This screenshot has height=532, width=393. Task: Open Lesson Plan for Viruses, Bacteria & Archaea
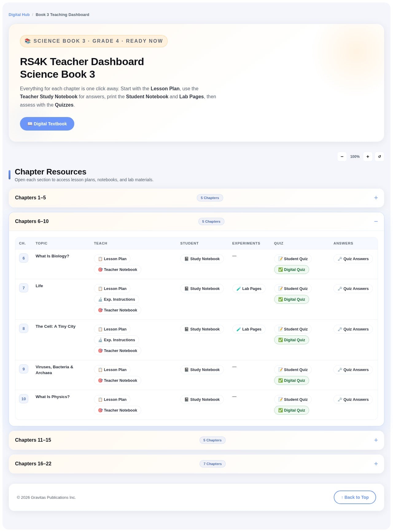(112, 370)
